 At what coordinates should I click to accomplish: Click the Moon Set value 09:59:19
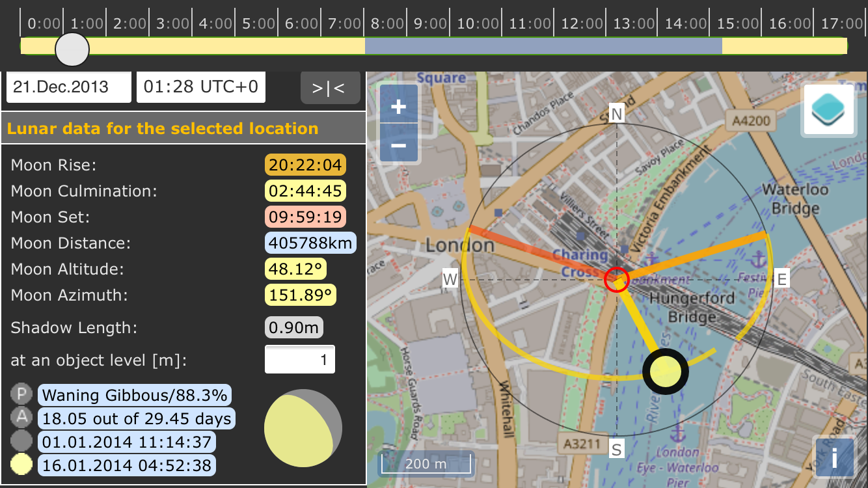coord(305,217)
